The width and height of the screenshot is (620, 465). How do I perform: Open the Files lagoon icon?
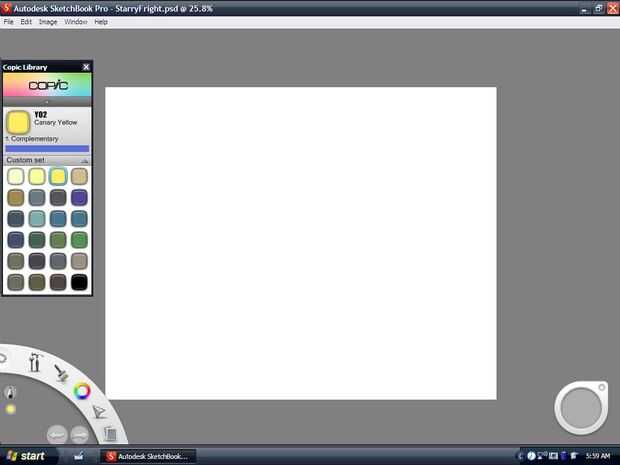(110, 434)
